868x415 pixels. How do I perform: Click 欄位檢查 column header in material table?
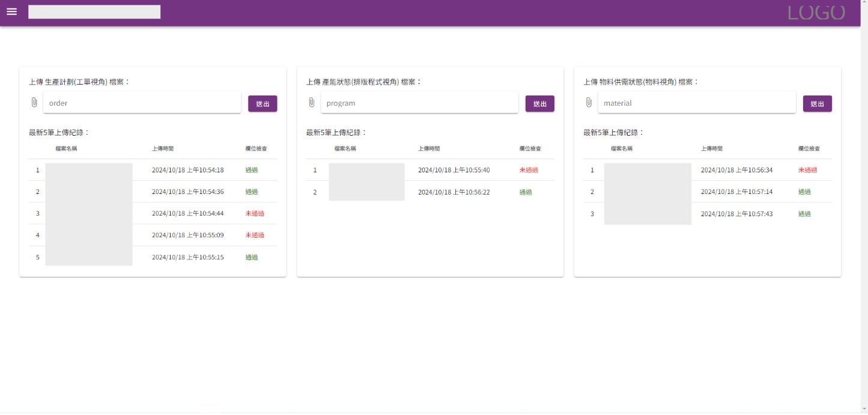tap(809, 148)
